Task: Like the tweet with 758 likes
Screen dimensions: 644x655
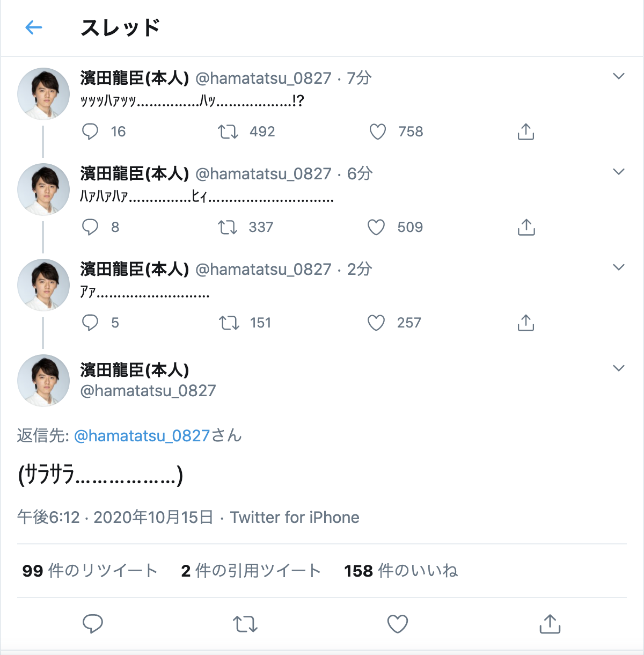Action: click(x=378, y=132)
